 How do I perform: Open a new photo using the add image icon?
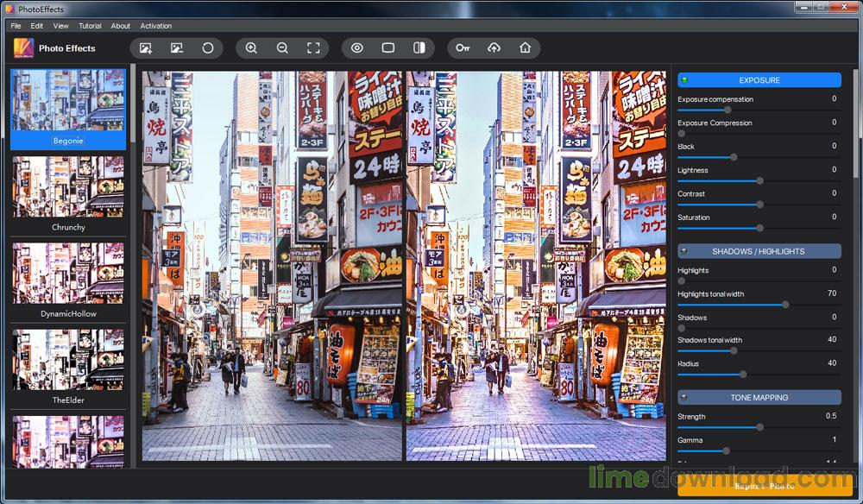pyautogui.click(x=145, y=48)
